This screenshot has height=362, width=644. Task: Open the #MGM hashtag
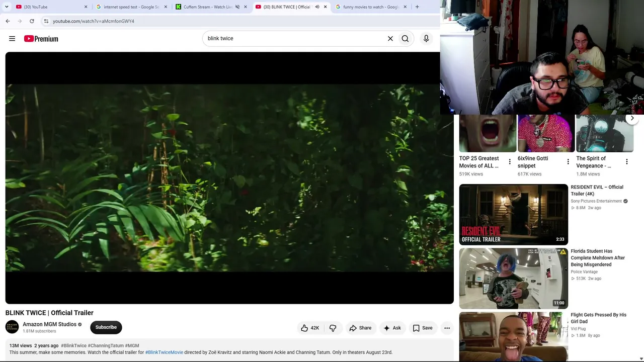click(x=132, y=346)
